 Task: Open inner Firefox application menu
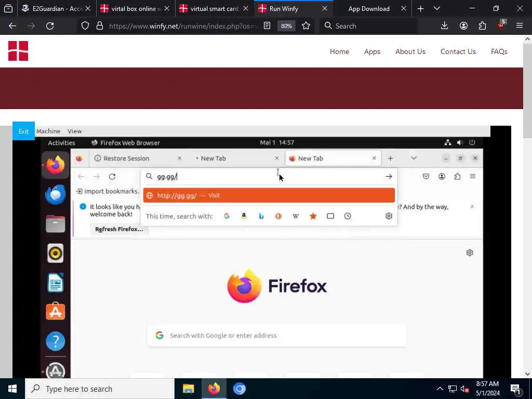[473, 177]
